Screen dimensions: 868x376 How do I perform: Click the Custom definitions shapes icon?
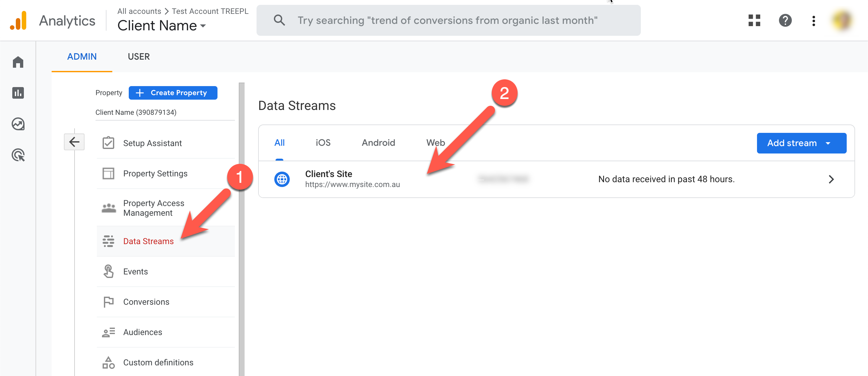pos(108,362)
